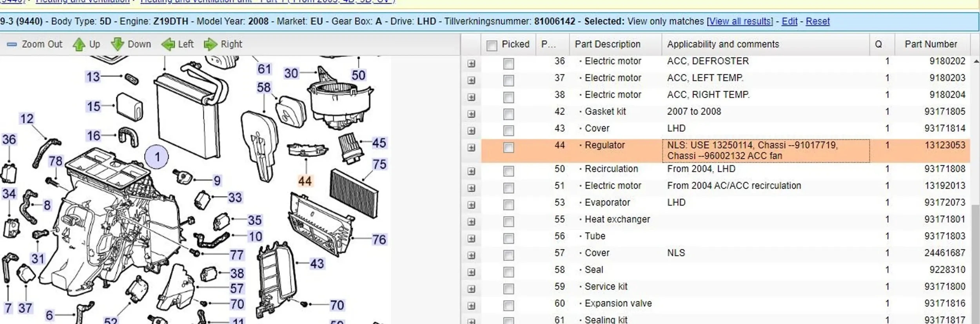Click the parts list scroll-up arrow
The width and height of the screenshot is (980, 324).
click(x=976, y=61)
